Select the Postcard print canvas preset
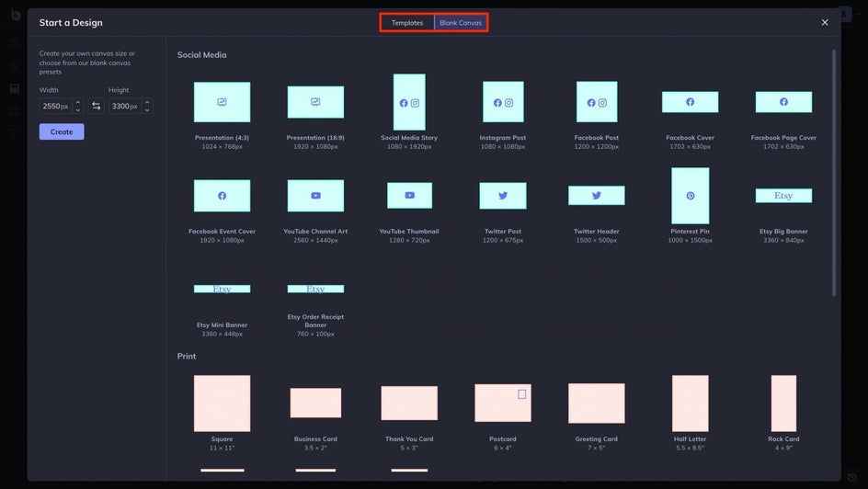The height and width of the screenshot is (489, 868). 503,403
